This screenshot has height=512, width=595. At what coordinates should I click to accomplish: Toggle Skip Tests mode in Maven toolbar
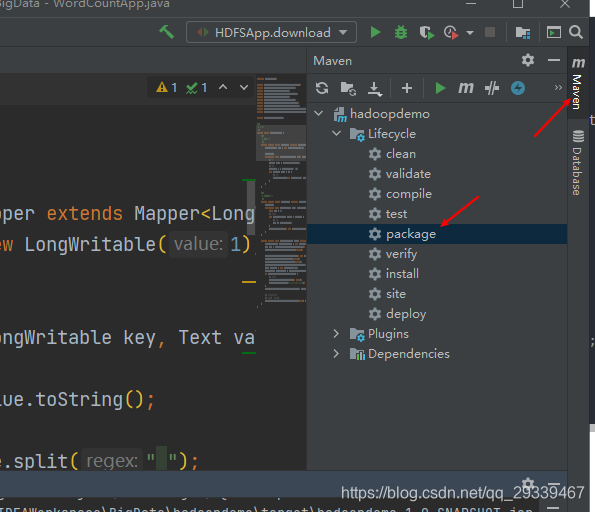492,88
